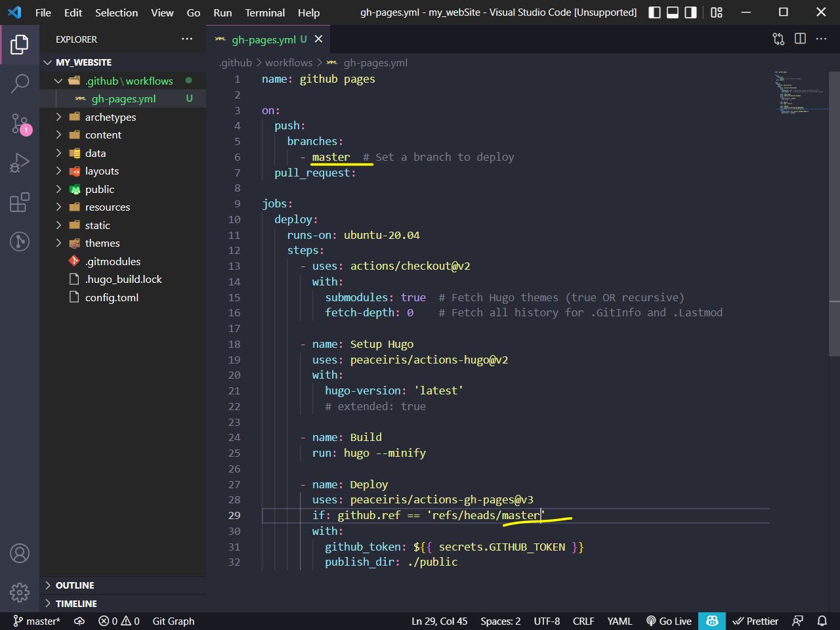
Task: Open the Run menu
Action: click(222, 12)
